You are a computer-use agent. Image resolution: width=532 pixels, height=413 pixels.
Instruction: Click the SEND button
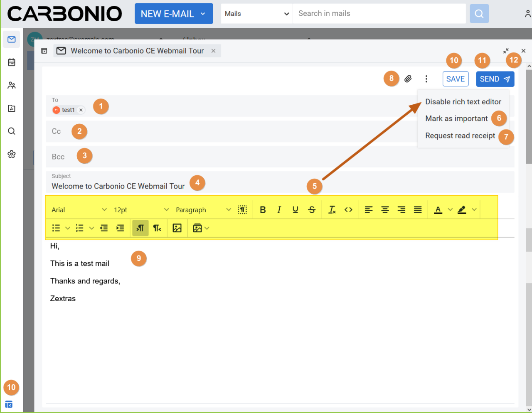coord(495,79)
